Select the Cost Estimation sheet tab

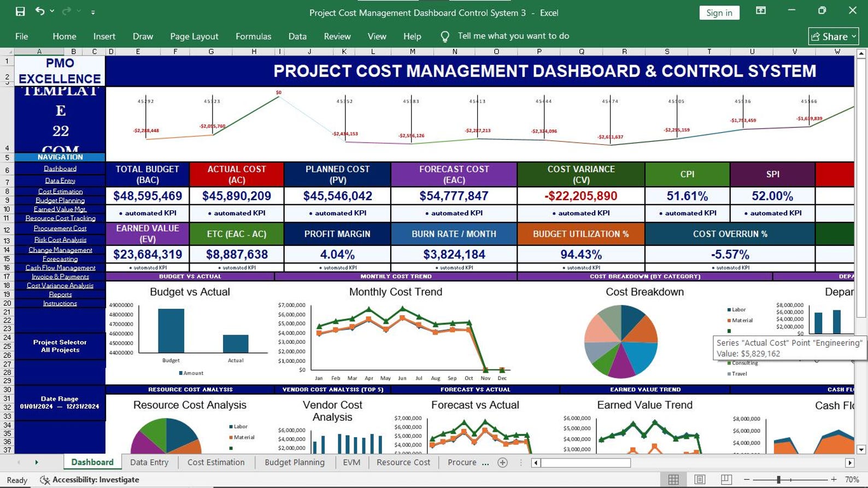coord(216,462)
